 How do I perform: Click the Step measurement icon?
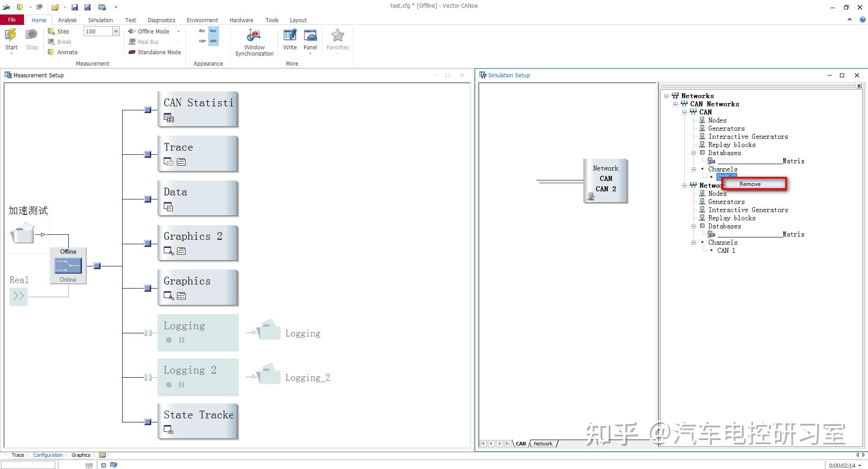click(51, 31)
